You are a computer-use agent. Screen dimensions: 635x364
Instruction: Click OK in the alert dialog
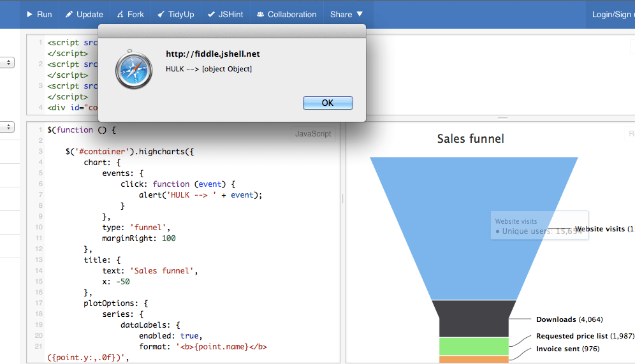[328, 103]
